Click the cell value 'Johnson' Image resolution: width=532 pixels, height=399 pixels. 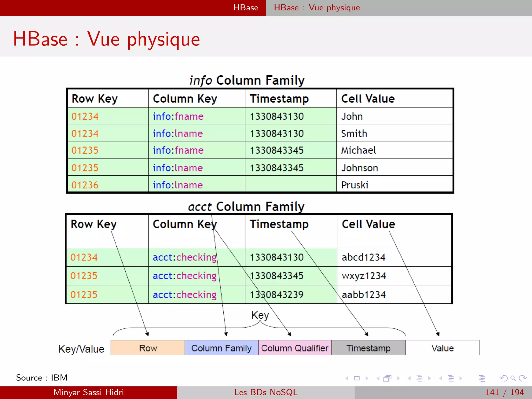coord(360,168)
